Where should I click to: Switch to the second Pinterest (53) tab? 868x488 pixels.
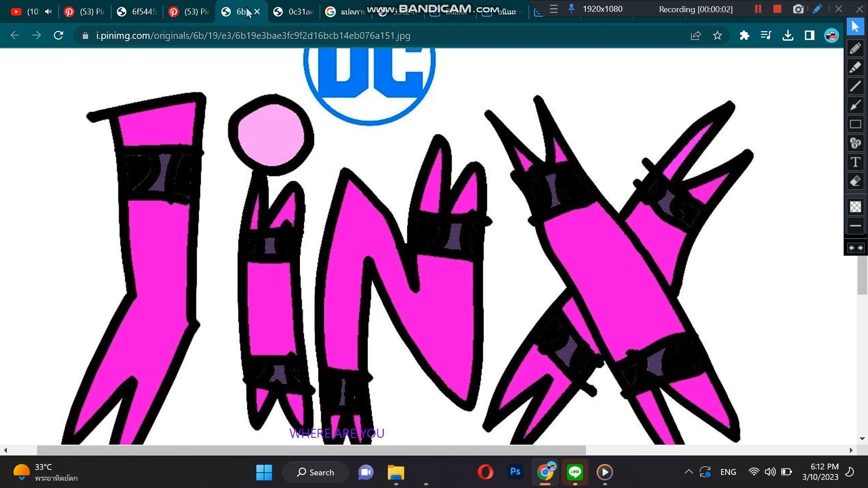189,12
